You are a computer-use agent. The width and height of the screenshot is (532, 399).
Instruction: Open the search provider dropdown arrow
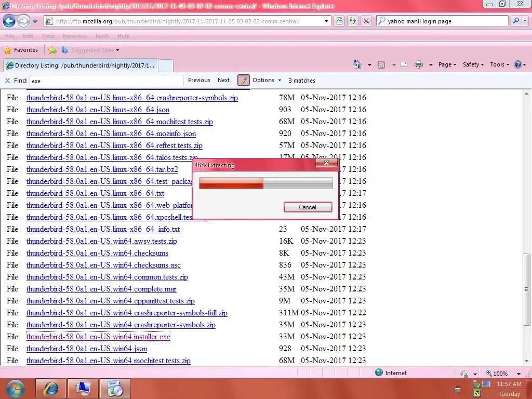click(x=525, y=21)
